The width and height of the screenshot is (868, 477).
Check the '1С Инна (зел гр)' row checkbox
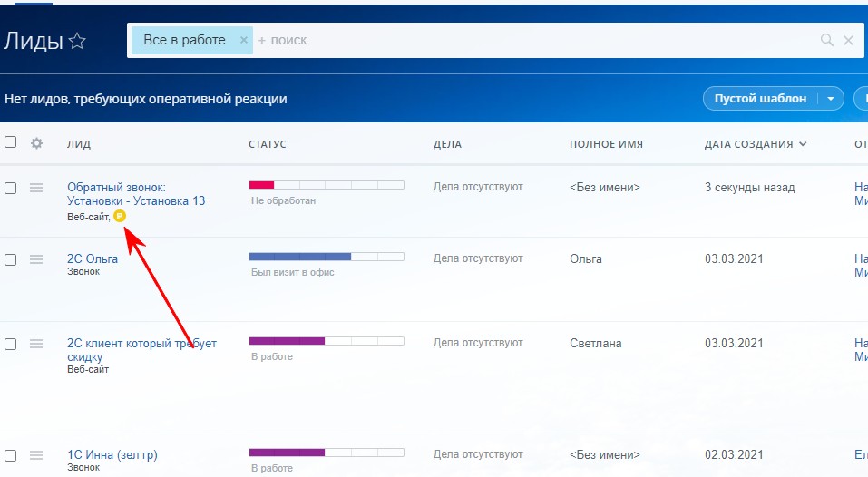[x=11, y=456]
